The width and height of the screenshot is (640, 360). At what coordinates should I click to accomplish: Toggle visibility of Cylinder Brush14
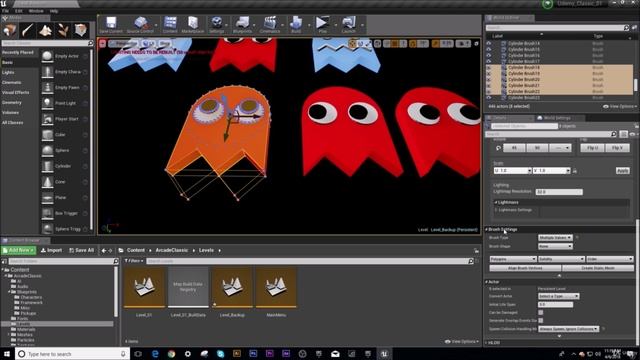pos(489,43)
